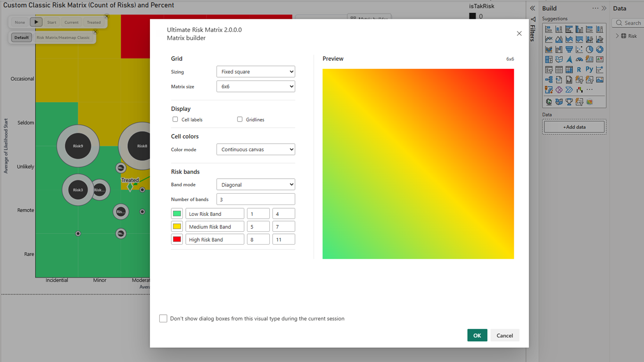Click the Medium Risk Band yellow swatch
Image resolution: width=644 pixels, height=362 pixels.
pyautogui.click(x=177, y=226)
